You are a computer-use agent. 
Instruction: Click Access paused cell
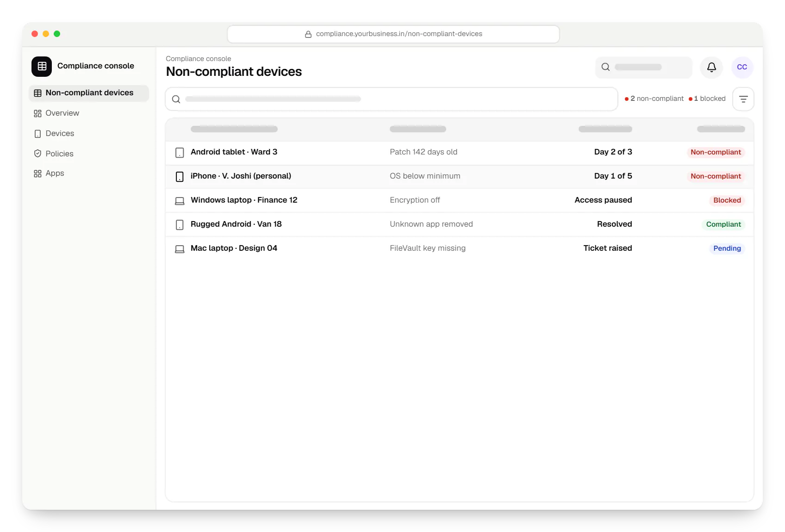603,200
